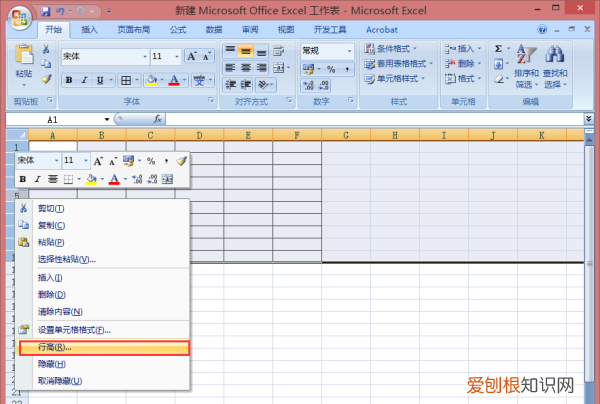Expand the formula bar
Image resolution: width=600 pixels, height=404 pixels.
click(x=589, y=119)
